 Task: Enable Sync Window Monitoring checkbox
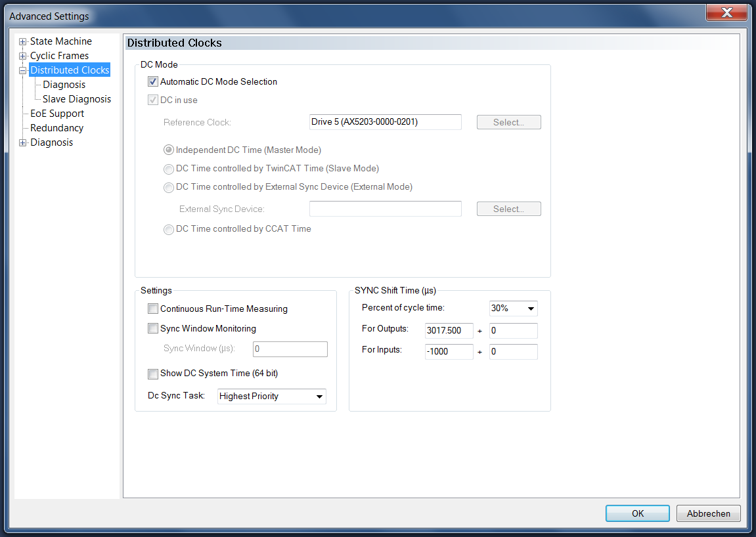click(153, 328)
